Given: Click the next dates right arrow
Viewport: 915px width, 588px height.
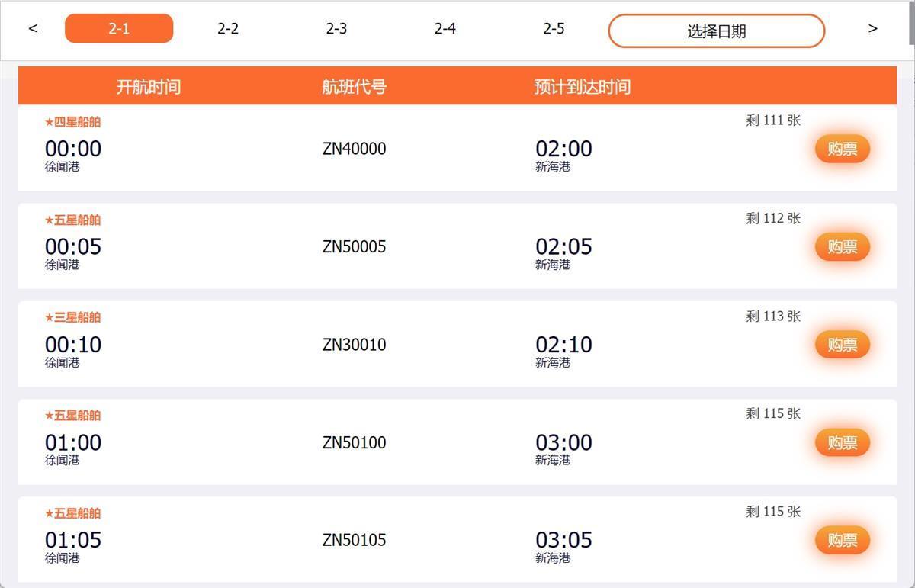Looking at the screenshot, I should point(872,29).
